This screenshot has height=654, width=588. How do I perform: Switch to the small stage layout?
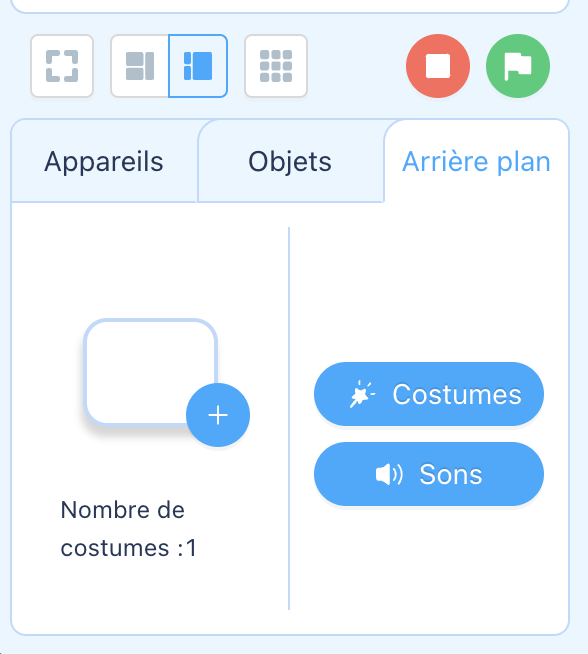click(140, 66)
